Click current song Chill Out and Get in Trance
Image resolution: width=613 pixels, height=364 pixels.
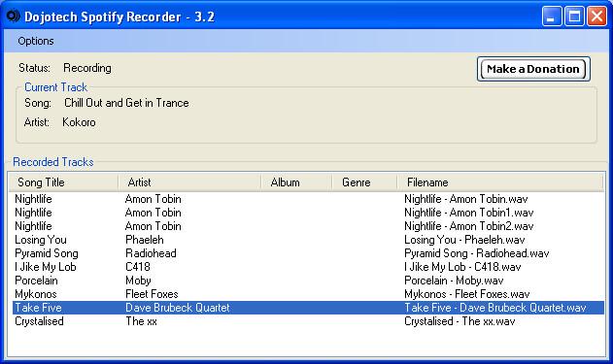tap(126, 103)
